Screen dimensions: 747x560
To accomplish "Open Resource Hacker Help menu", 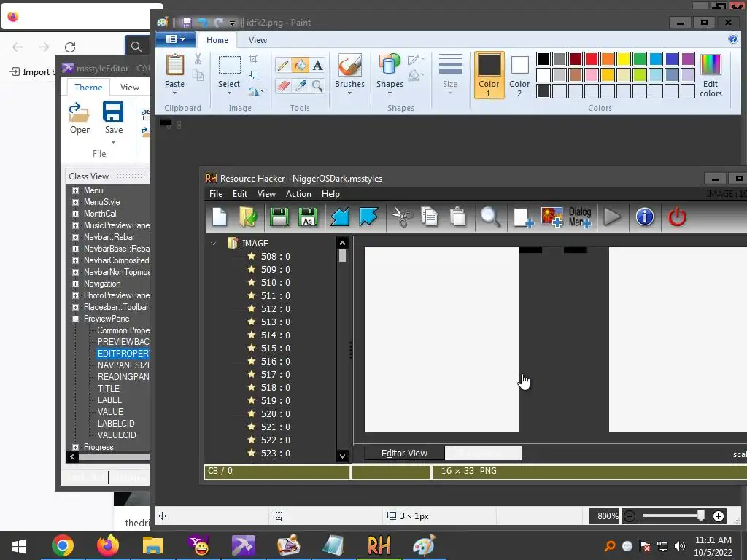I will 330,194.
